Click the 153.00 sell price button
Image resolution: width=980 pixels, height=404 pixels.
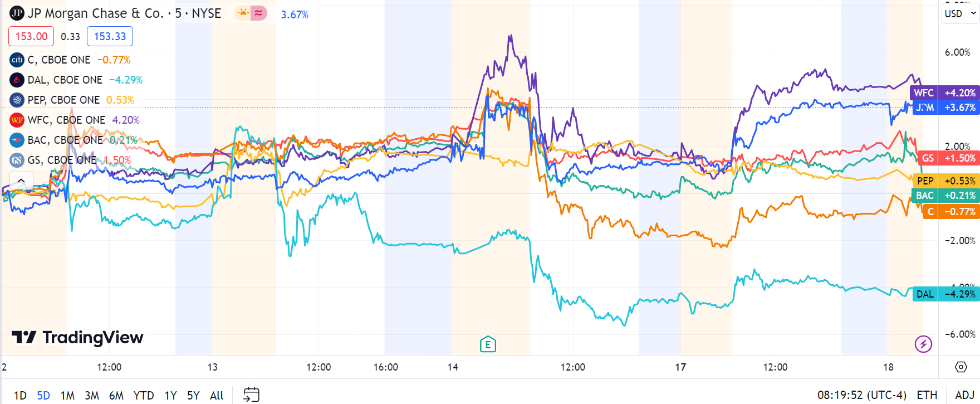[x=31, y=36]
